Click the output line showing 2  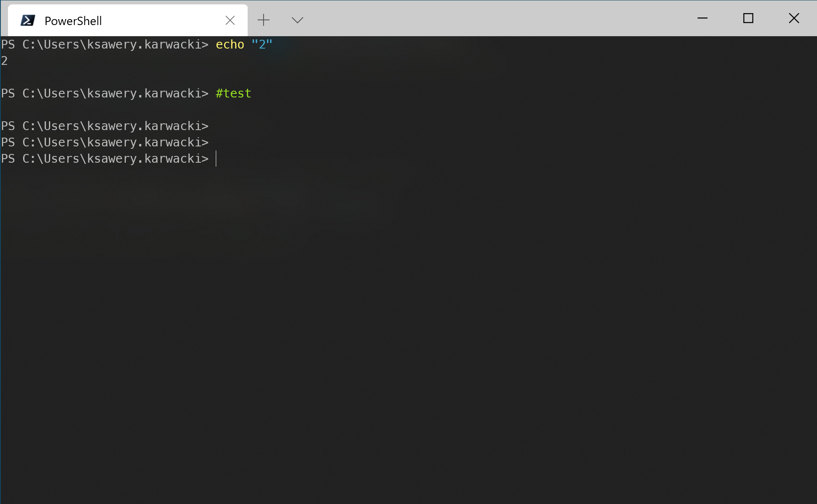[x=4, y=60]
